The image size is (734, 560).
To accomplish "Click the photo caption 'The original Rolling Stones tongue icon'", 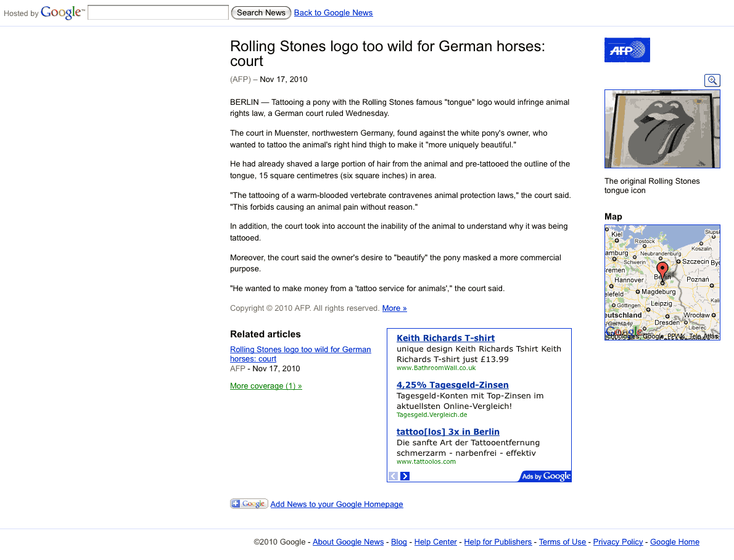I will (652, 186).
